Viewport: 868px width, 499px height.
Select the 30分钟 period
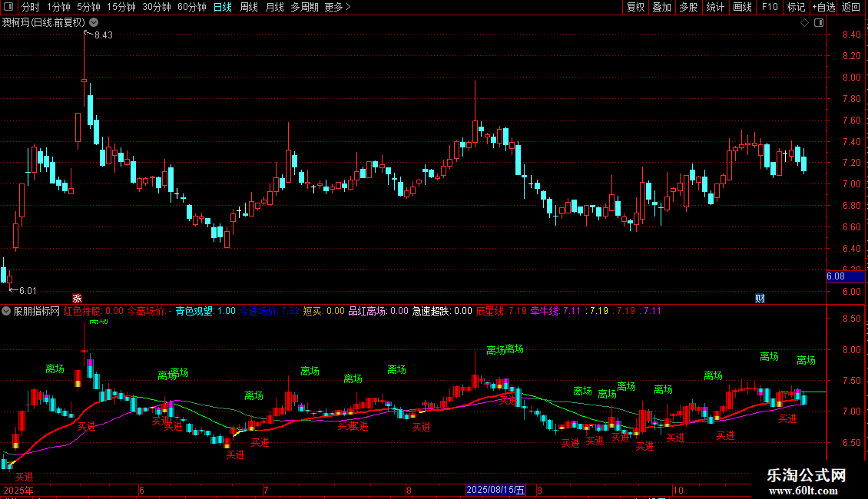[x=157, y=7]
